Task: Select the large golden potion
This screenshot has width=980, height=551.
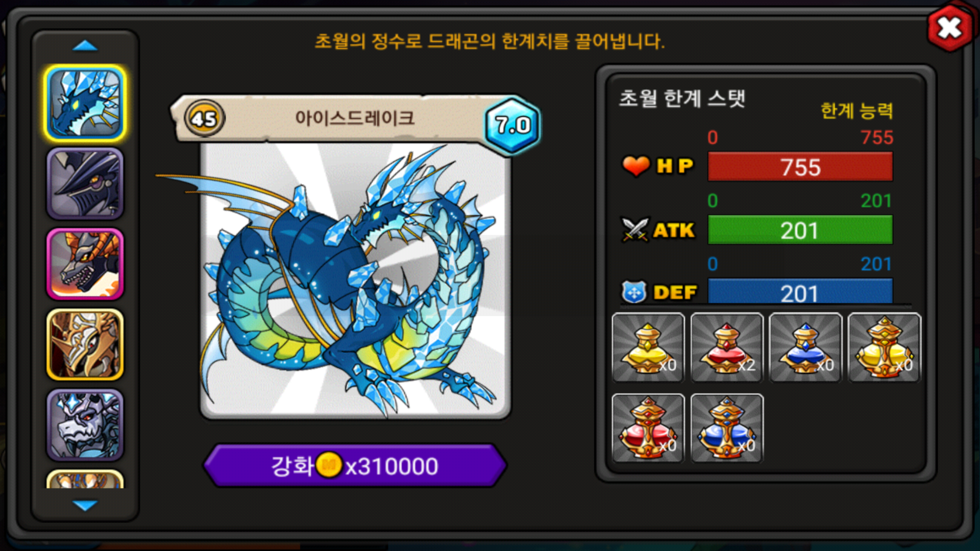Action: tap(885, 347)
